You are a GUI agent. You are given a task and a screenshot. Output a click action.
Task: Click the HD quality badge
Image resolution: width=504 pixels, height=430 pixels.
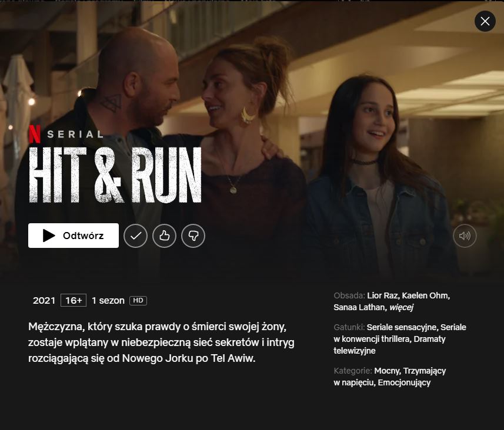tap(138, 301)
